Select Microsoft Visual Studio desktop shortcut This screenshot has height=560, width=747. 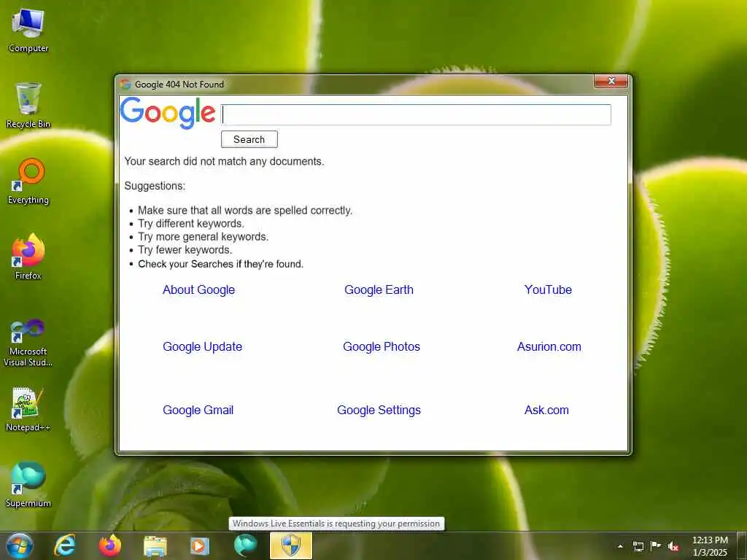(28, 343)
